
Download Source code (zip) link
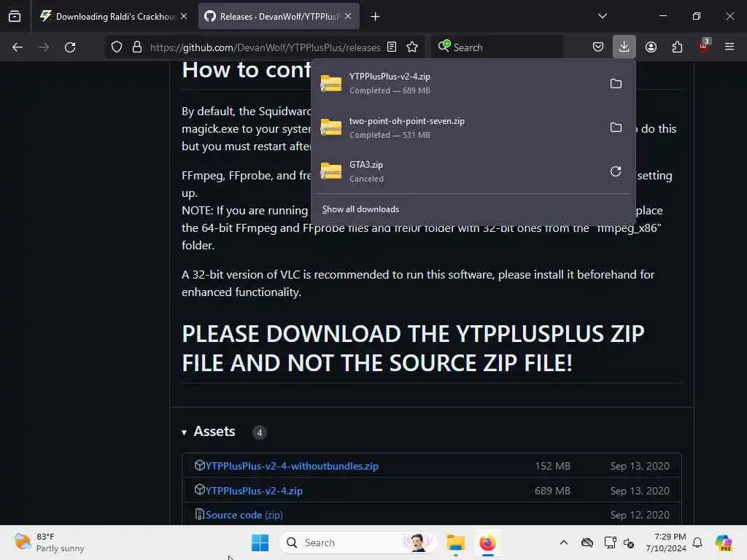(244, 515)
